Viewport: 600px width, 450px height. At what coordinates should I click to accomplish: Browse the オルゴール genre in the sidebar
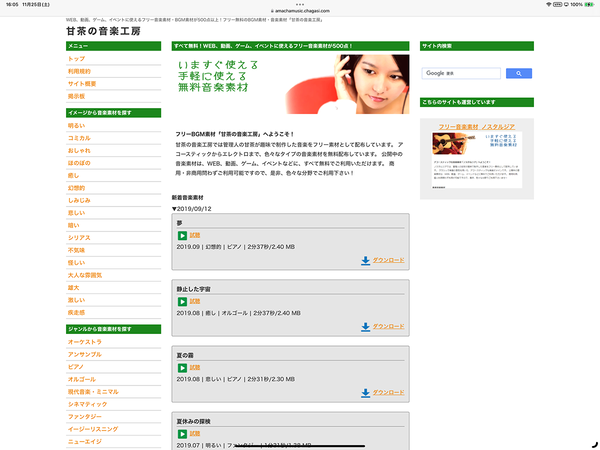[82, 380]
